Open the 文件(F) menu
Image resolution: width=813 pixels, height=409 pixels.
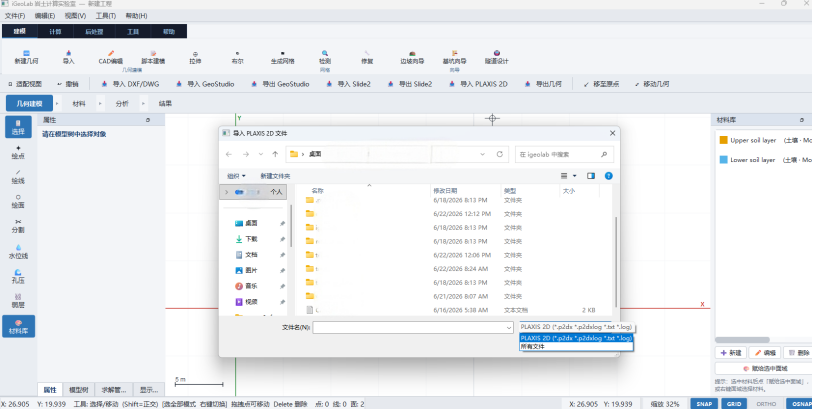[15, 16]
